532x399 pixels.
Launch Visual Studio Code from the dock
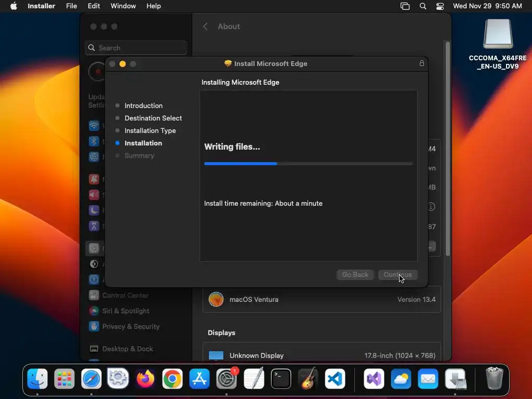[x=335, y=378]
